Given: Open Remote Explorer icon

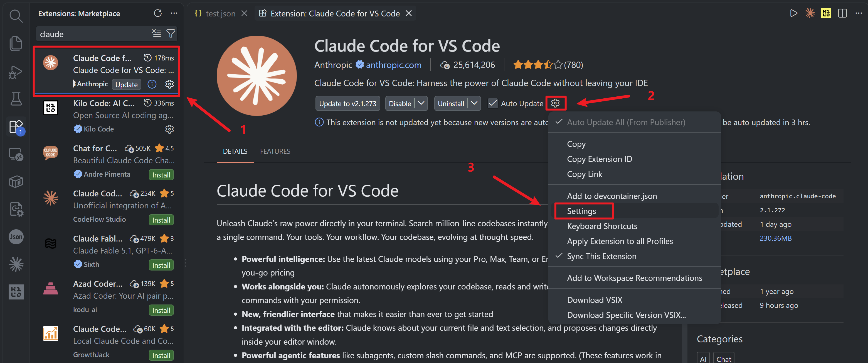Looking at the screenshot, I should 16,155.
